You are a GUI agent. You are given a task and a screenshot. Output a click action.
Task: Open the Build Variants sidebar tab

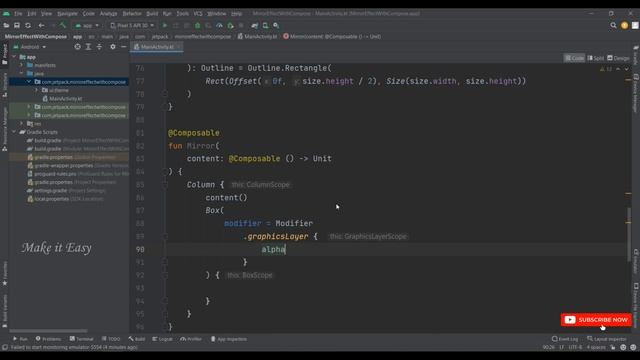[4, 311]
